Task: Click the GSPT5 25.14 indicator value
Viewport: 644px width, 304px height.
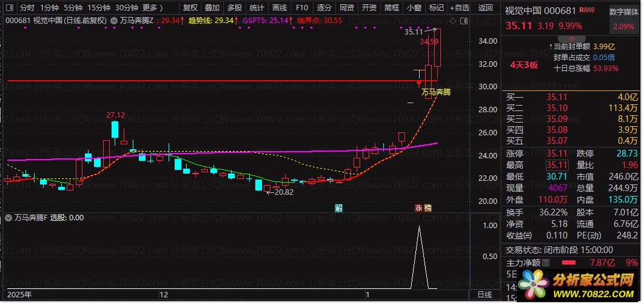Action: (x=267, y=20)
